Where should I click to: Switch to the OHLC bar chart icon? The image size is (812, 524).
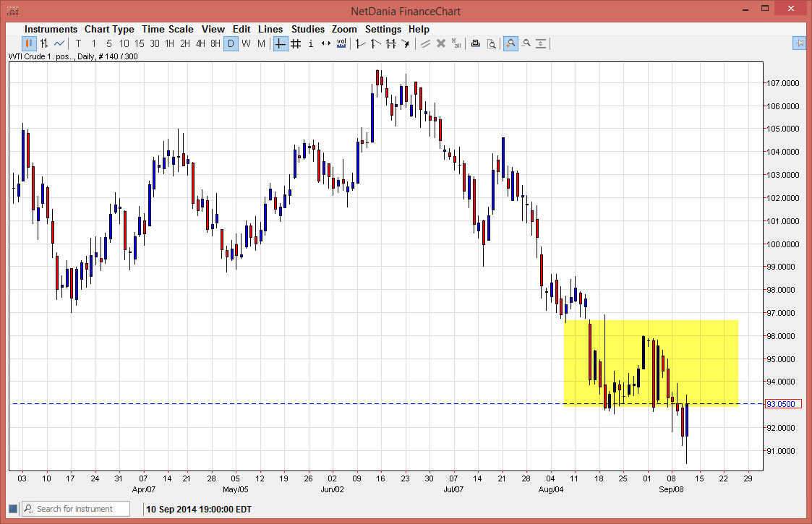point(43,43)
